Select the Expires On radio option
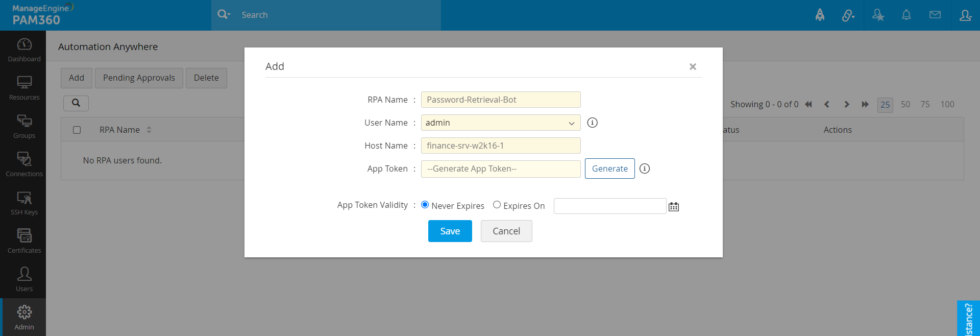Image resolution: width=980 pixels, height=336 pixels. pos(497,205)
